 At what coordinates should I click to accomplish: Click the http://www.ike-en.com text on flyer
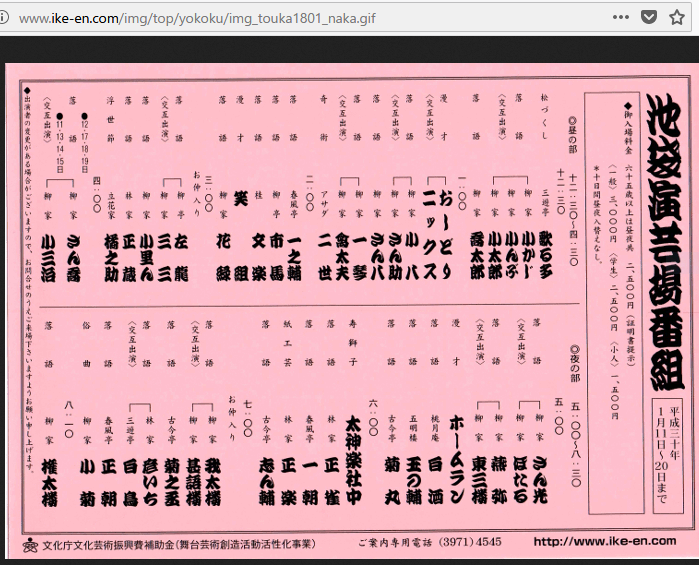tap(604, 541)
